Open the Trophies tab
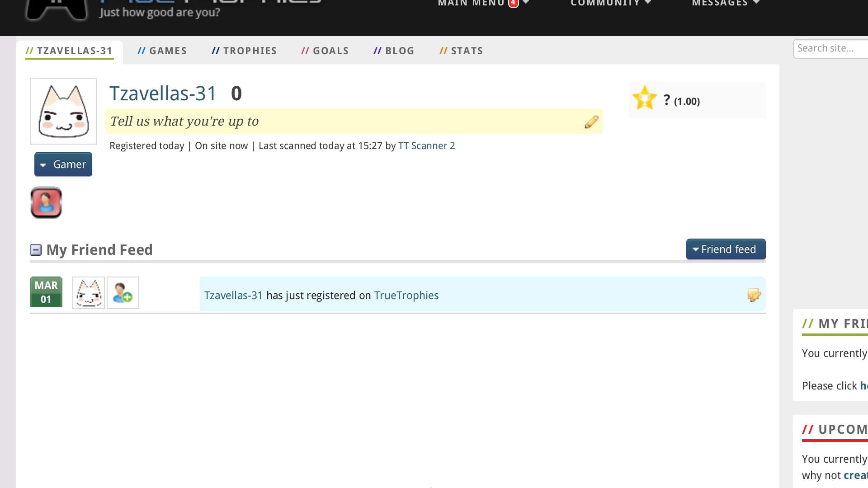Screen dimensions: 868x488 244,51
